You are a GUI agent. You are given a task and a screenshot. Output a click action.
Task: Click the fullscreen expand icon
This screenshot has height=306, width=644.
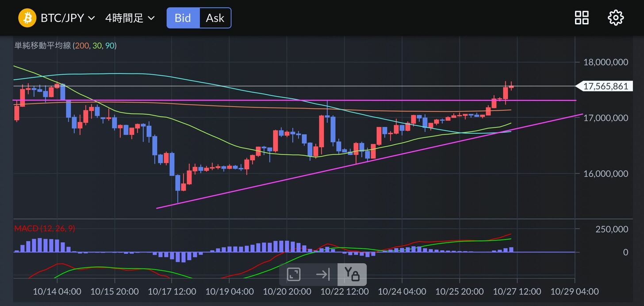[294, 275]
